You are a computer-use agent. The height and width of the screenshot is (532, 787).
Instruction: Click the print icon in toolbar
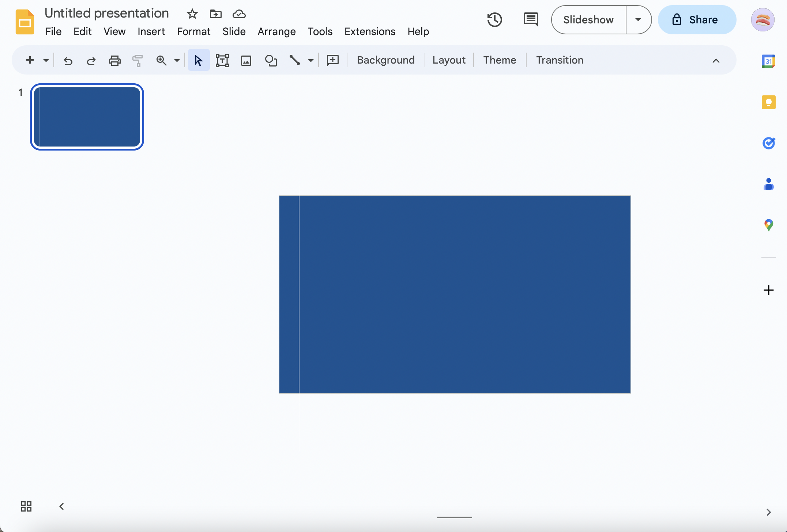[x=114, y=60]
